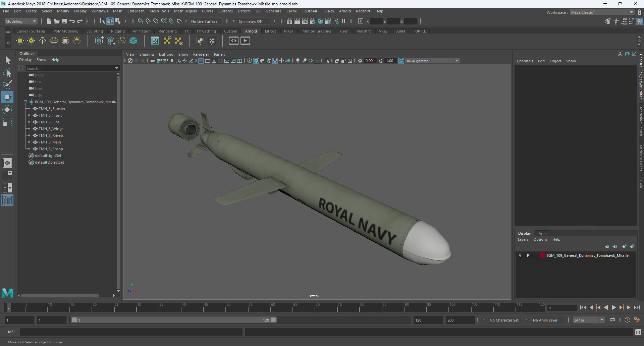Play animation forward button
The width and height of the screenshot is (644, 346).
(x=614, y=307)
